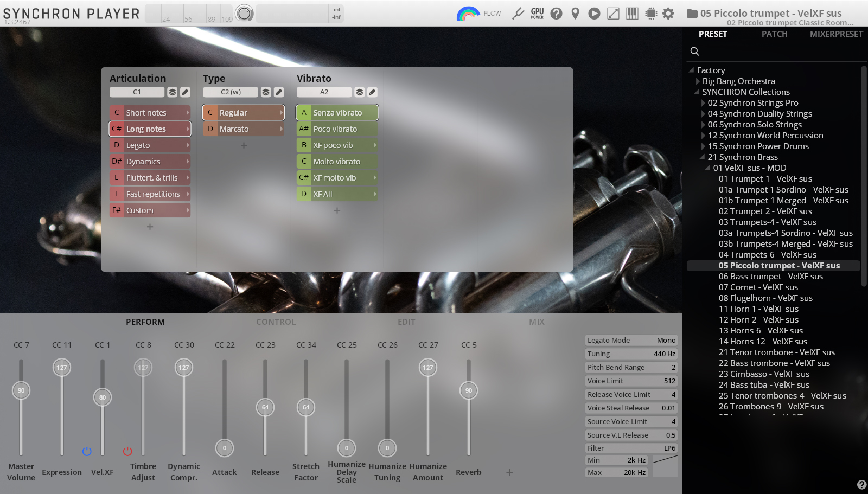
Task: Select the Fast repetitions articulation
Action: tap(150, 194)
